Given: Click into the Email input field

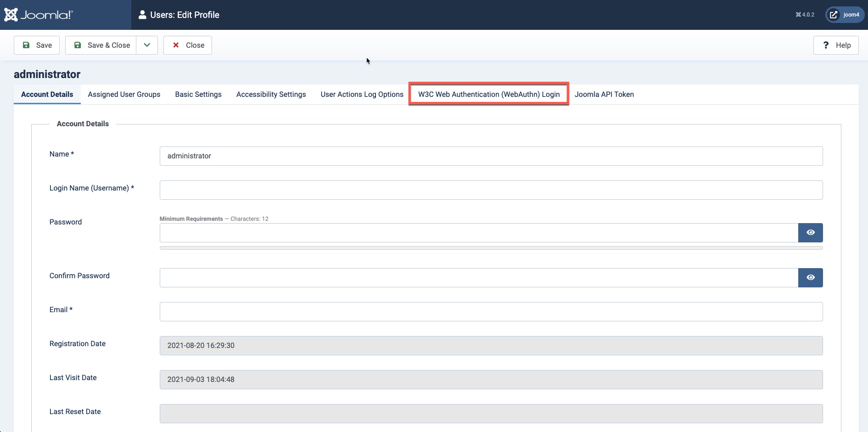Looking at the screenshot, I should point(491,312).
